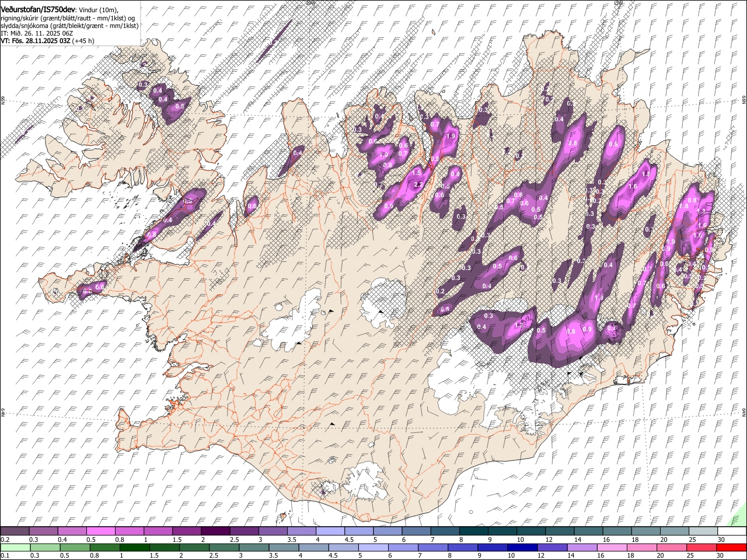This screenshot has width=747, height=560.
Task: Pick the darkest purple 2 swatch in top legend row
Action: pos(215,531)
